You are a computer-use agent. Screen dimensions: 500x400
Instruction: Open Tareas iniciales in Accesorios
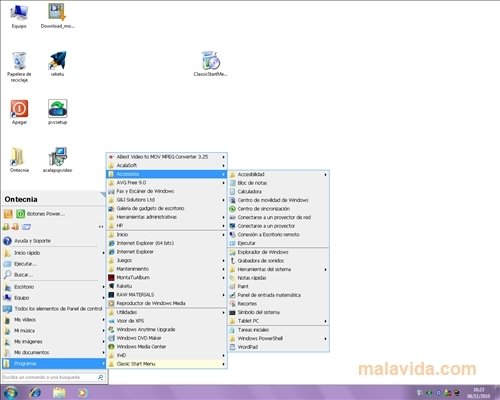tap(279, 330)
